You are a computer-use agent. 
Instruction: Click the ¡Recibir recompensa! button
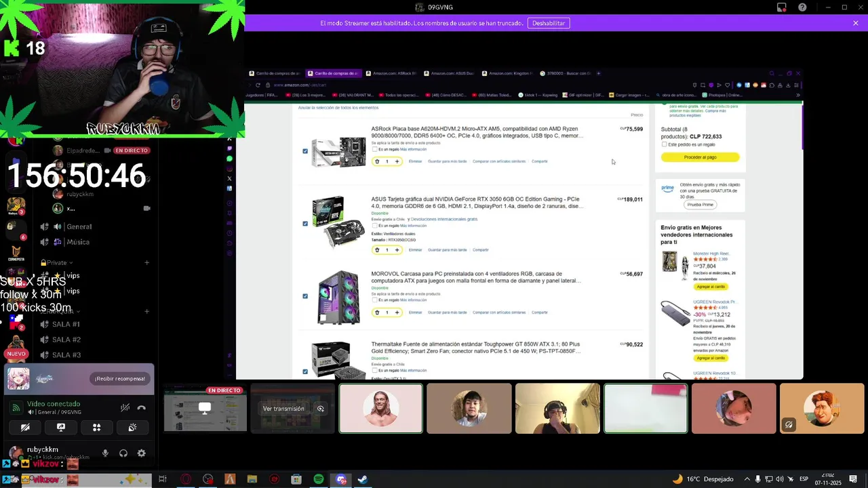[120, 379]
